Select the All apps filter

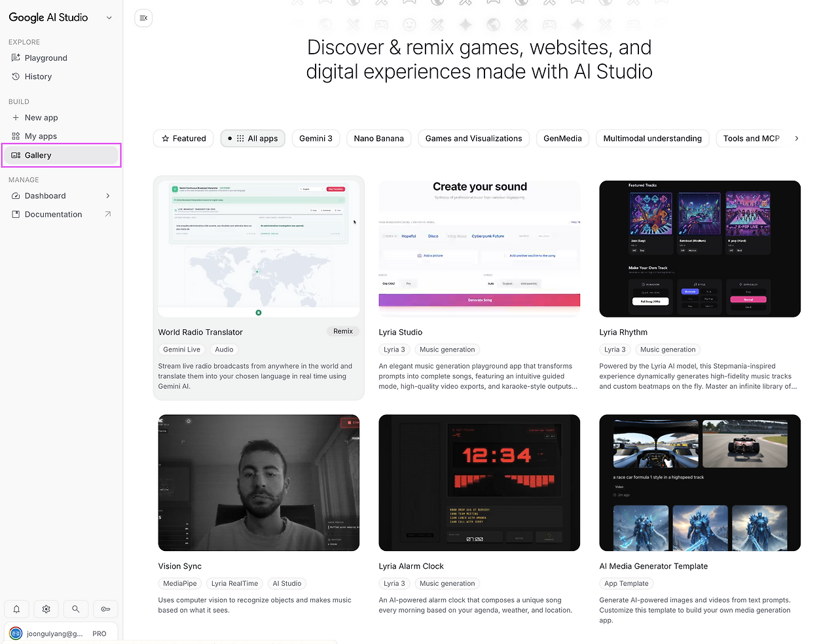[253, 139]
